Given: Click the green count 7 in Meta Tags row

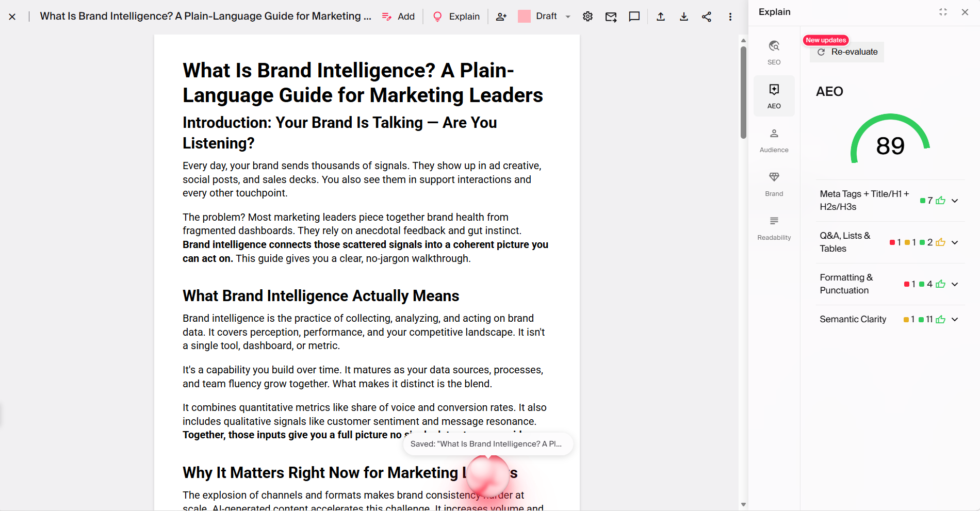Looking at the screenshot, I should point(926,201).
